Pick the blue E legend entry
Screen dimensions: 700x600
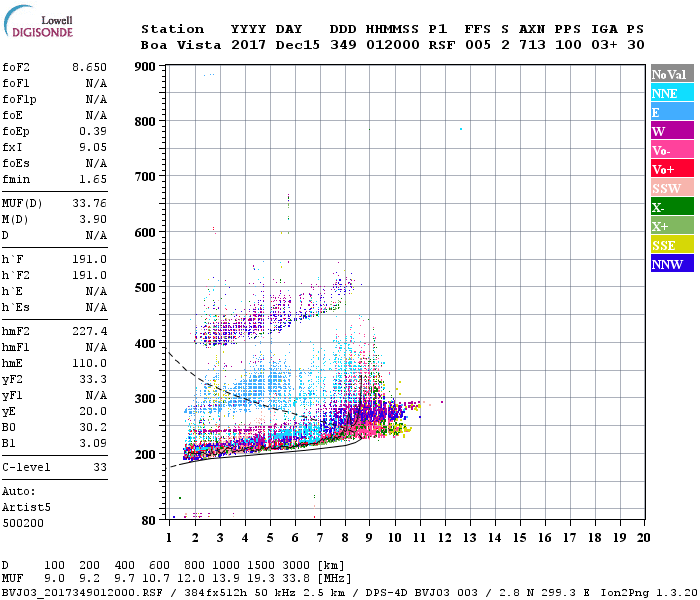coord(670,112)
